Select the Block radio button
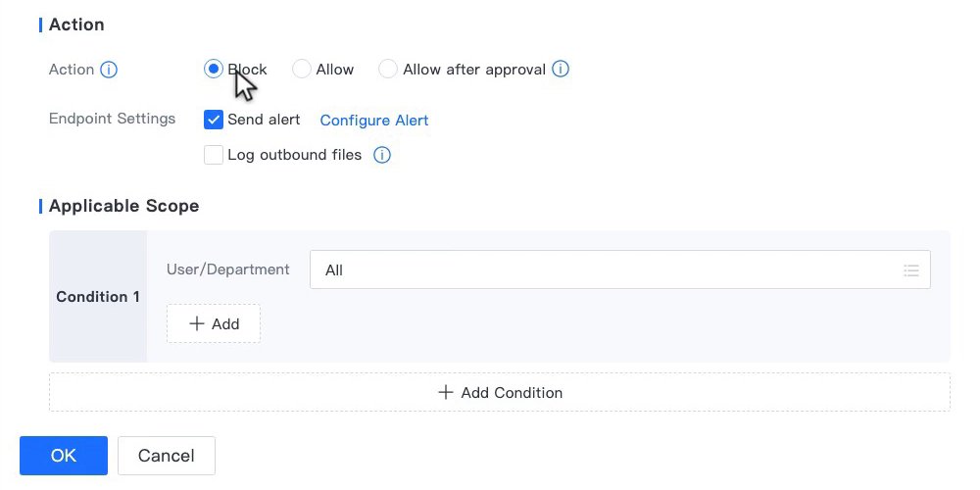 pos(214,69)
